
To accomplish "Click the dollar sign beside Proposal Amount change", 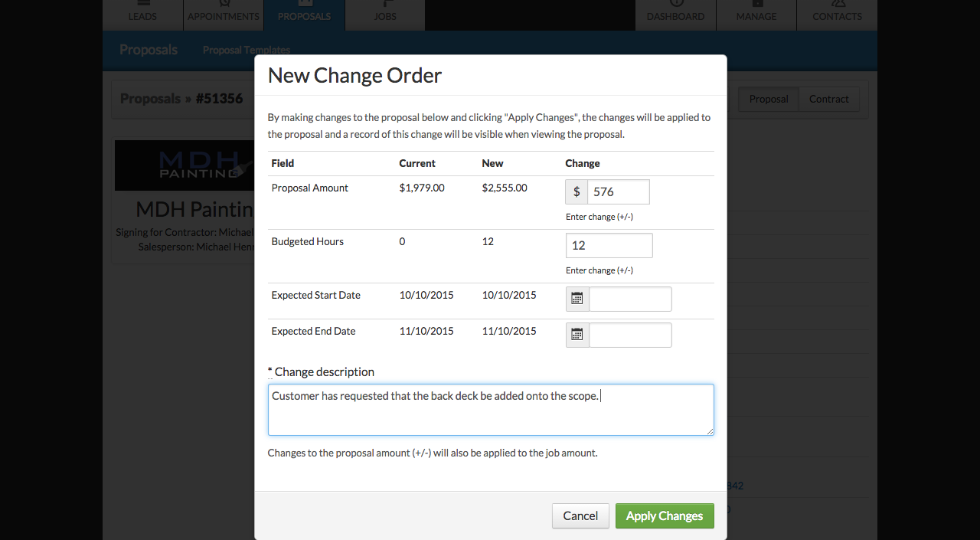I will pyautogui.click(x=577, y=191).
